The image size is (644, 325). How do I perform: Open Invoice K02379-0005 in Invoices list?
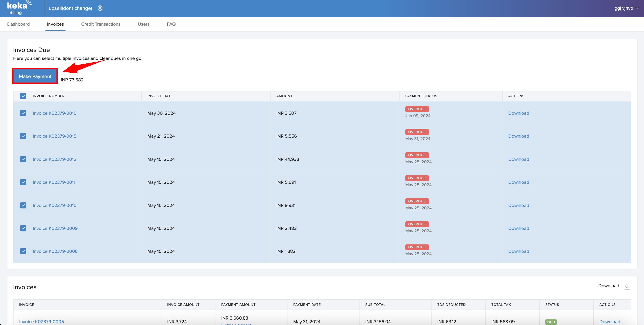tap(41, 321)
